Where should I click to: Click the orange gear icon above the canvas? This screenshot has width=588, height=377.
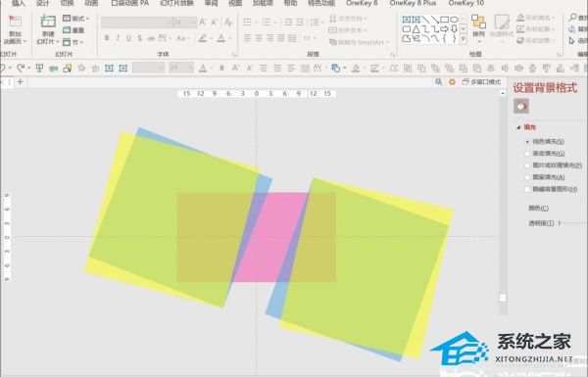452,81
